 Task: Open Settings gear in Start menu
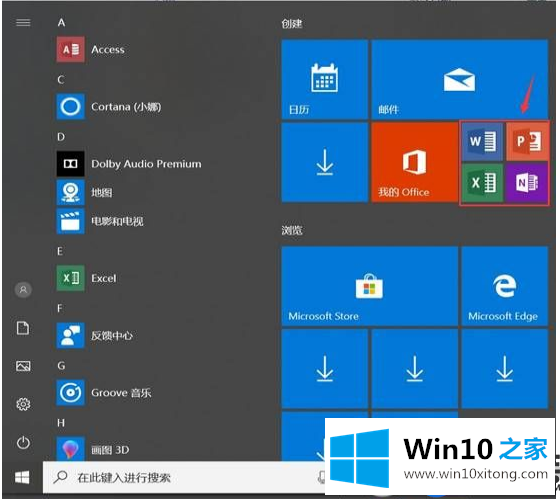click(23, 404)
